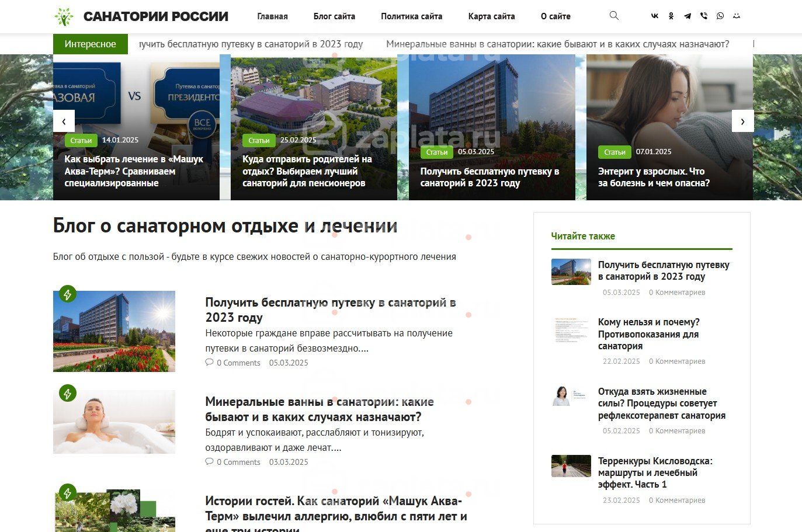The image size is (802, 532).
Task: Click date 03.03.2025 under mineral baths post
Action: click(x=289, y=462)
